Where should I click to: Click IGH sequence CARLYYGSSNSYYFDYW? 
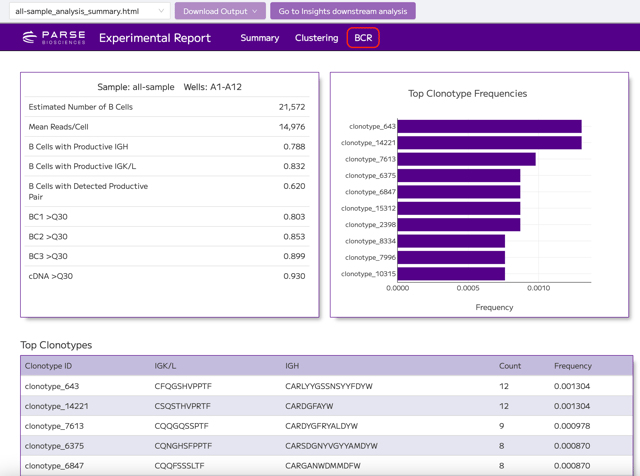pos(329,386)
